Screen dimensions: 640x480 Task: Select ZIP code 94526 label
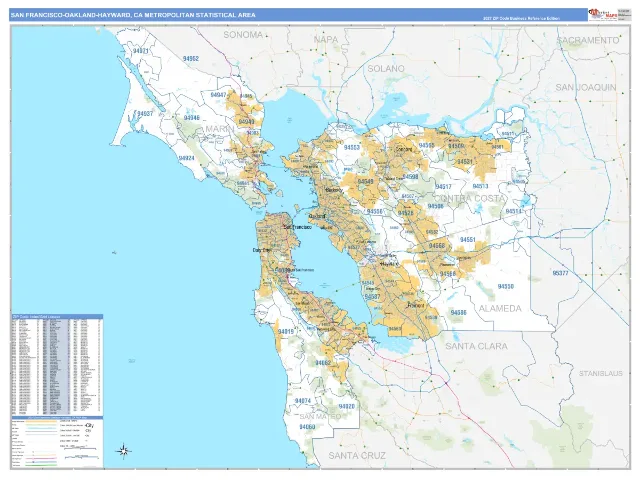click(405, 213)
